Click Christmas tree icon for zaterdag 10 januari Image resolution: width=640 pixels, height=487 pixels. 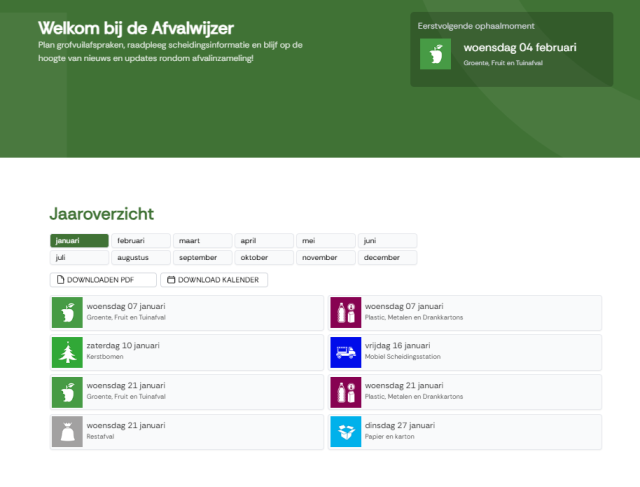pos(67,352)
